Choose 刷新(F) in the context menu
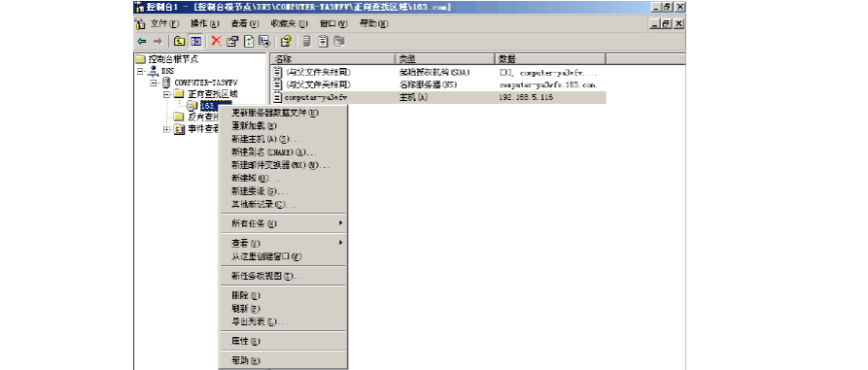868x370 pixels. 284,309
